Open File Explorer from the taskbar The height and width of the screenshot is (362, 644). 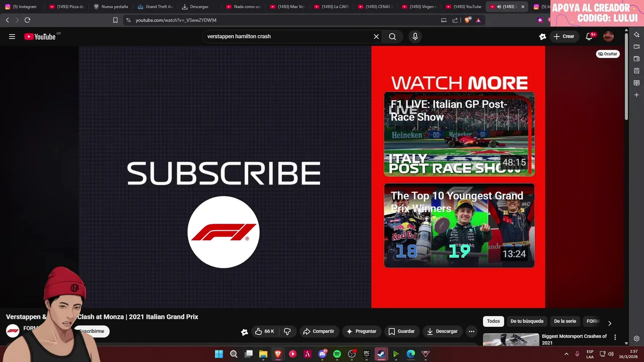pyautogui.click(x=263, y=354)
